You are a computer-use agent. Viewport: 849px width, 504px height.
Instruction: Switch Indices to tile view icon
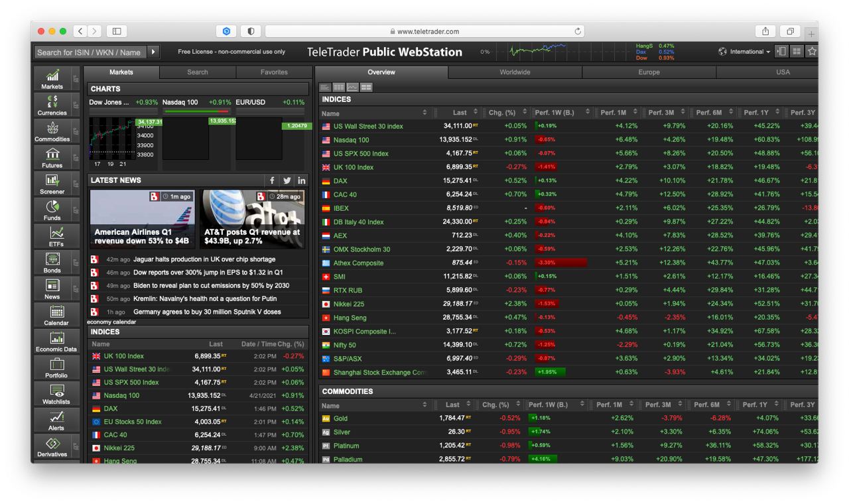pos(366,87)
